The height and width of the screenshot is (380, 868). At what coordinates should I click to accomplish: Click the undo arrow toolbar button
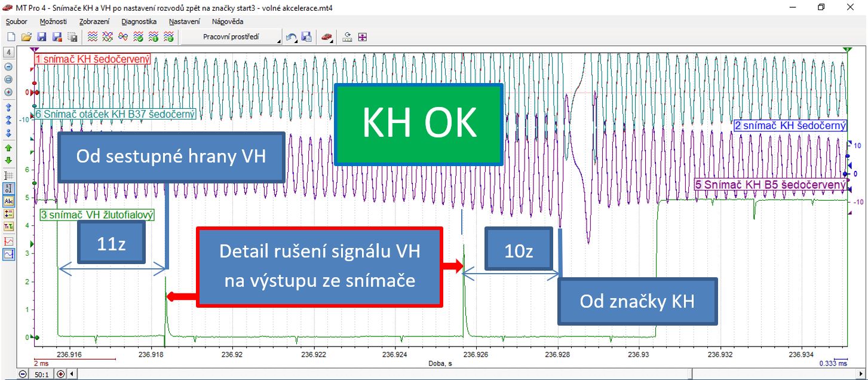tap(292, 37)
